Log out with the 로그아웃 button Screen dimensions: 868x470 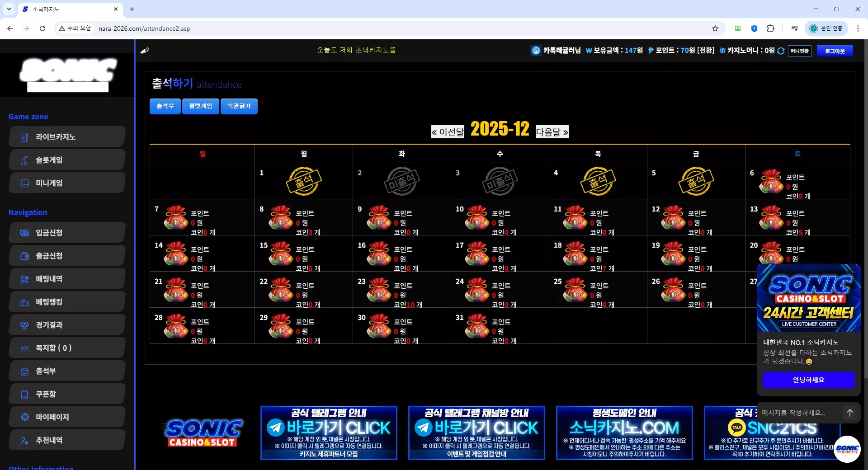tap(835, 51)
